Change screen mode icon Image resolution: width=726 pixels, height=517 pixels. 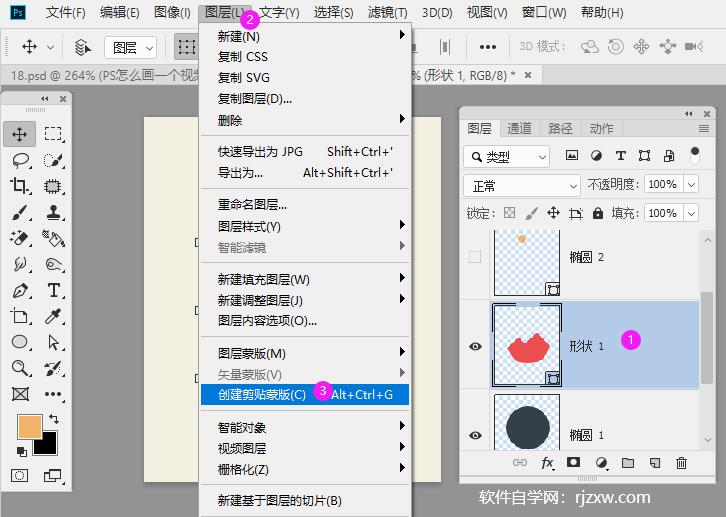pos(53,475)
